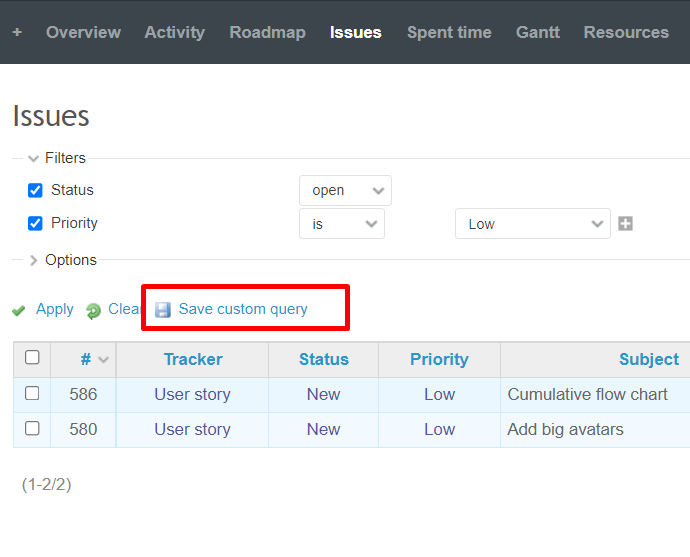
Task: Open the Gantt tab
Action: 537,32
